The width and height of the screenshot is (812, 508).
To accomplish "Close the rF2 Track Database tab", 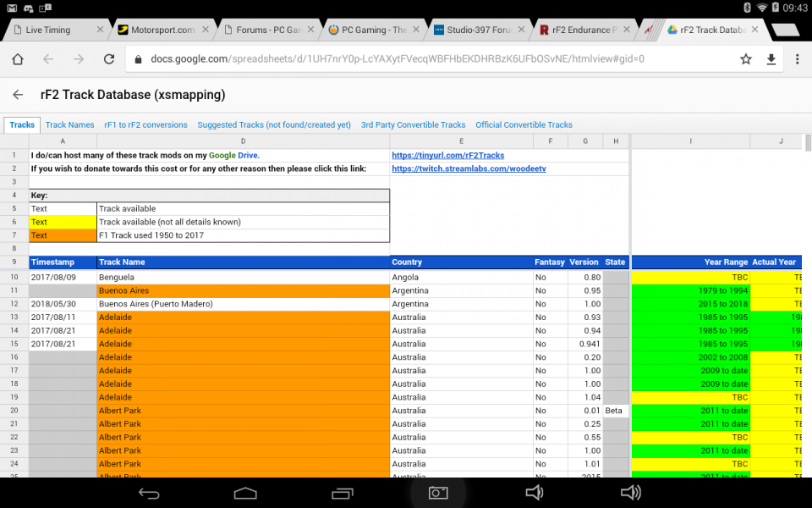I will (x=755, y=30).
